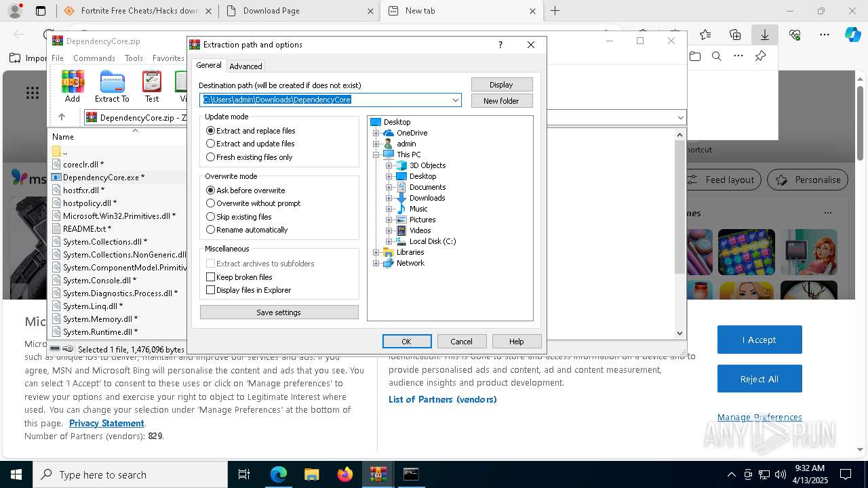The width and height of the screenshot is (868, 488).
Task: Show hidden system tray icons
Action: click(731, 474)
